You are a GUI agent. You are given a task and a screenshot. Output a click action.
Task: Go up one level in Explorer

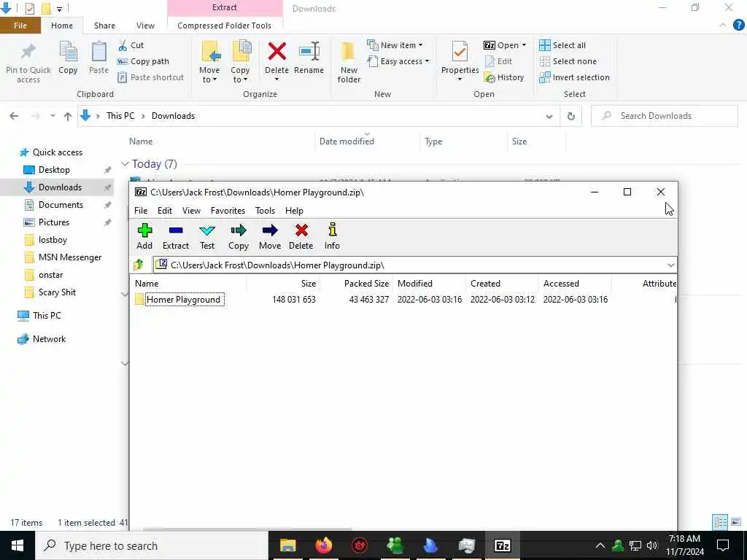[x=68, y=116]
